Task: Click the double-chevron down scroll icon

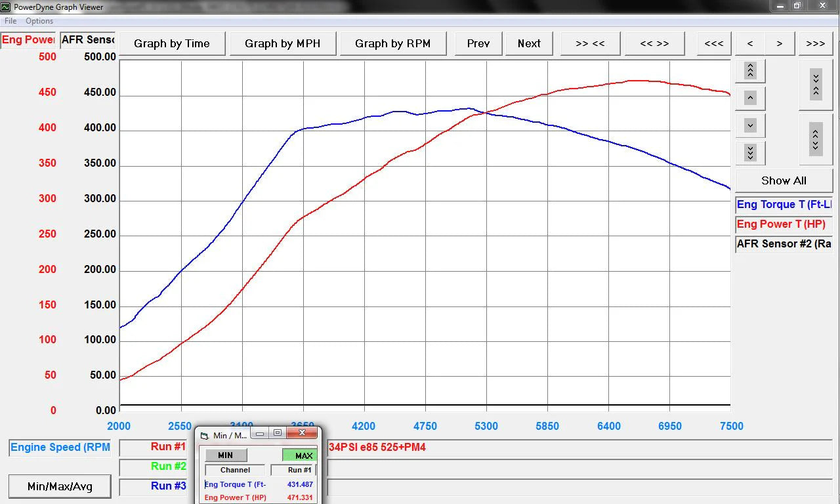Action: pos(749,153)
